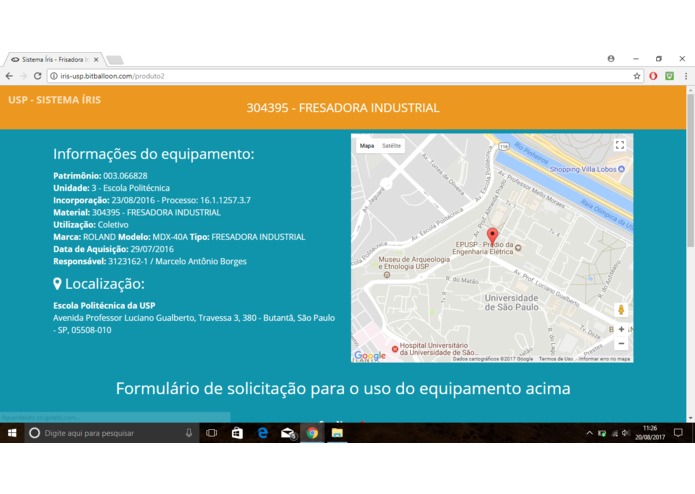This screenshot has height=494, width=695.
Task: Click Shopping Villa Lobos map marker
Action: [x=621, y=169]
